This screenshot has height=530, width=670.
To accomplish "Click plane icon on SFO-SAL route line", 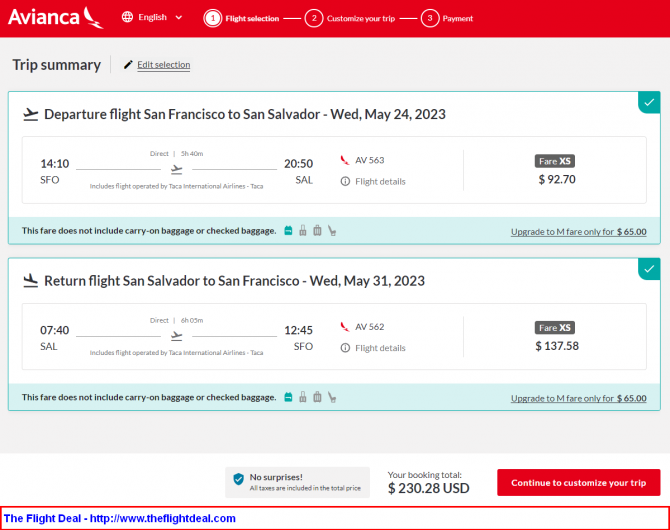I will [x=176, y=170].
